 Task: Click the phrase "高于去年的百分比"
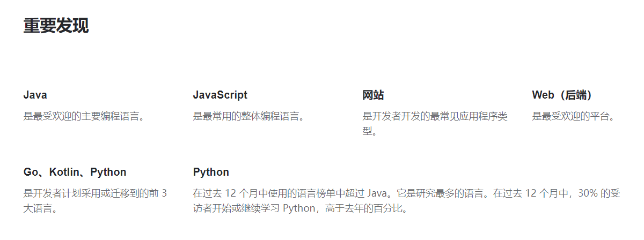(363, 208)
